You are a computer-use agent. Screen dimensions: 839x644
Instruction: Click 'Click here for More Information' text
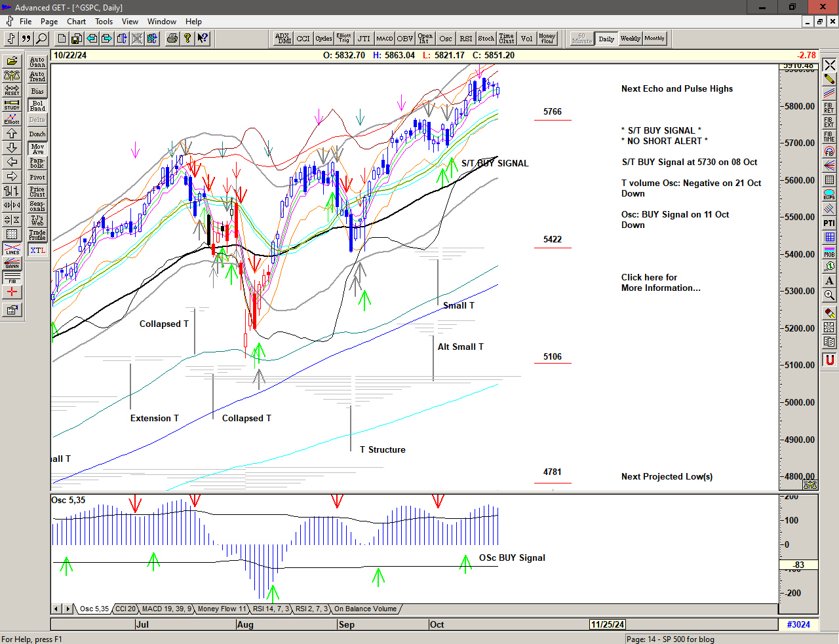coord(660,282)
